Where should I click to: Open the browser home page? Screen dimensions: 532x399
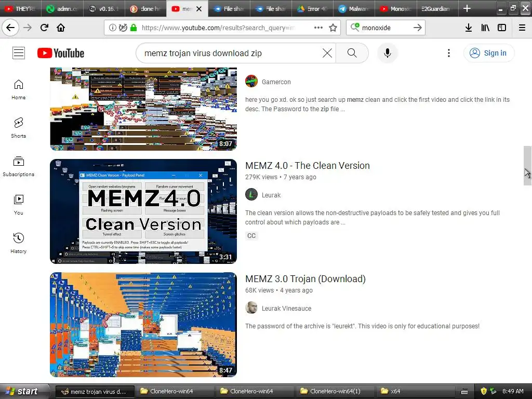point(61,28)
